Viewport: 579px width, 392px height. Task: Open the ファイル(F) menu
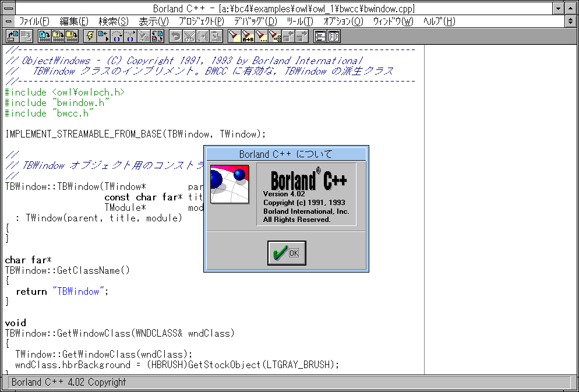click(x=34, y=22)
